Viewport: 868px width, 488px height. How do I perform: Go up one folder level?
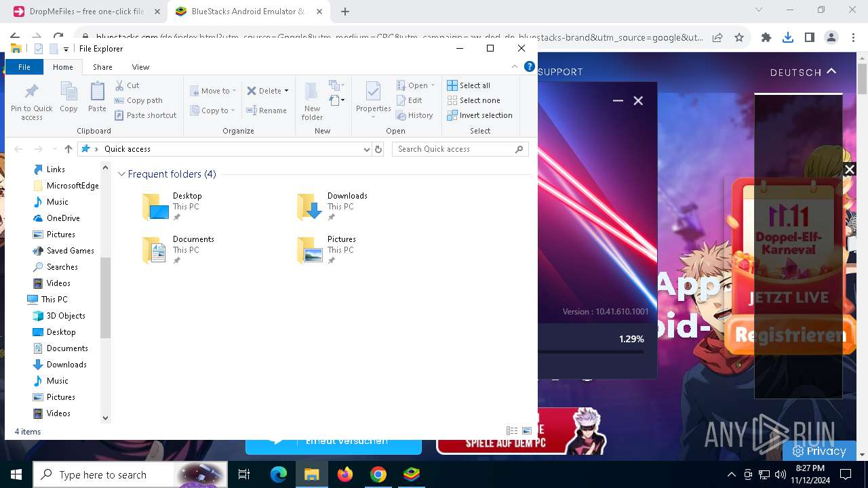click(68, 149)
